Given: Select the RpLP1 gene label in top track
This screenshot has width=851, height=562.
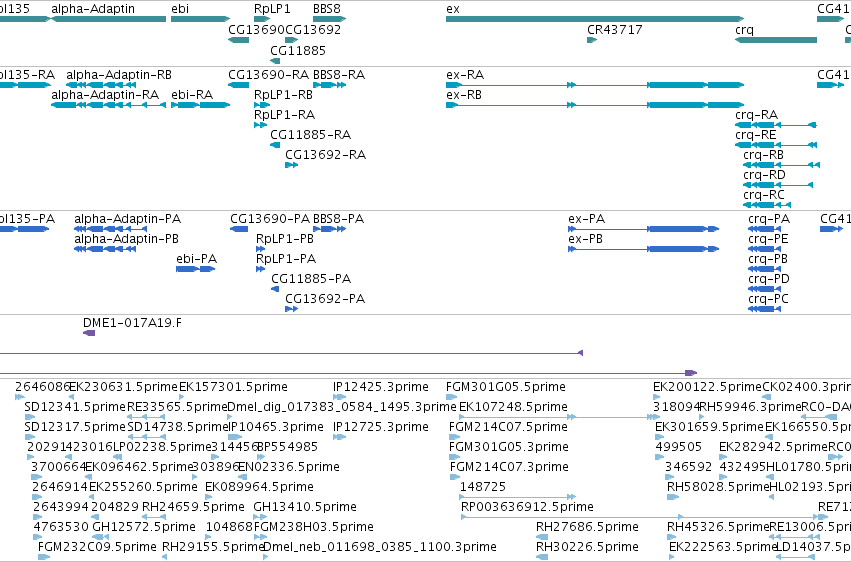Looking at the screenshot, I should [x=272, y=9].
